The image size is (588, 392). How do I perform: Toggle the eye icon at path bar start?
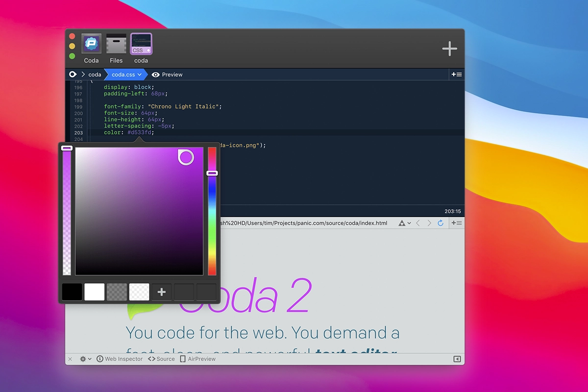point(73,74)
